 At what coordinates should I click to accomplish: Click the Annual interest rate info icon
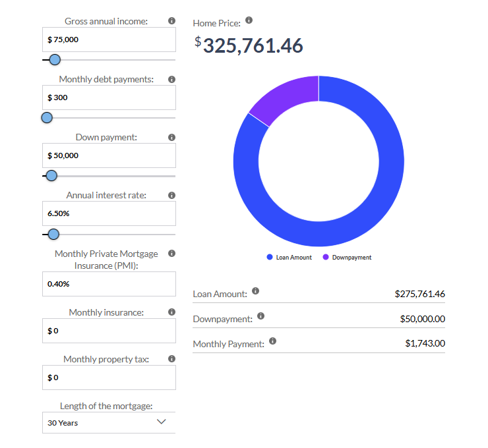[171, 195]
